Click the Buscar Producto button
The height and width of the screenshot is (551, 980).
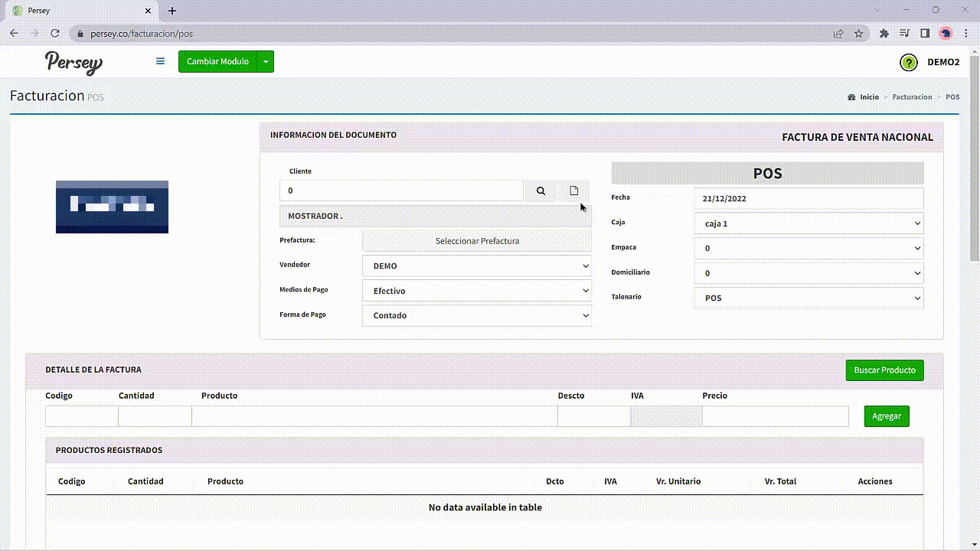884,370
